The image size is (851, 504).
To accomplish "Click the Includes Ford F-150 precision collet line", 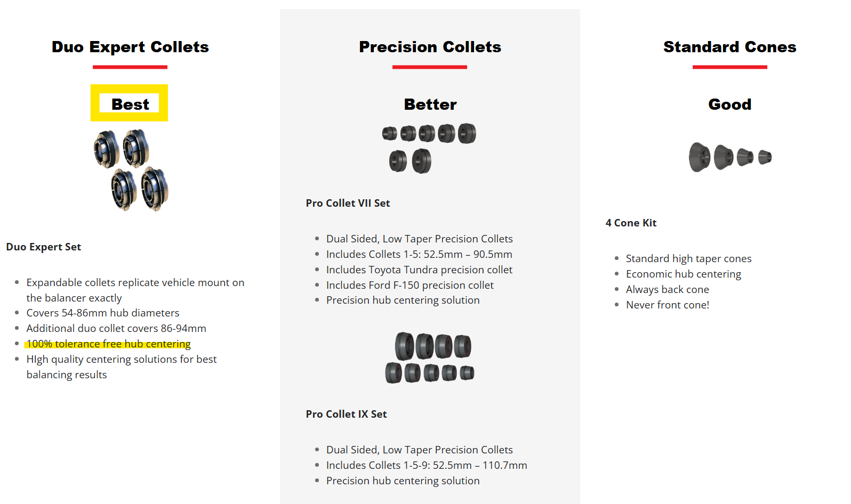I will [x=410, y=285].
